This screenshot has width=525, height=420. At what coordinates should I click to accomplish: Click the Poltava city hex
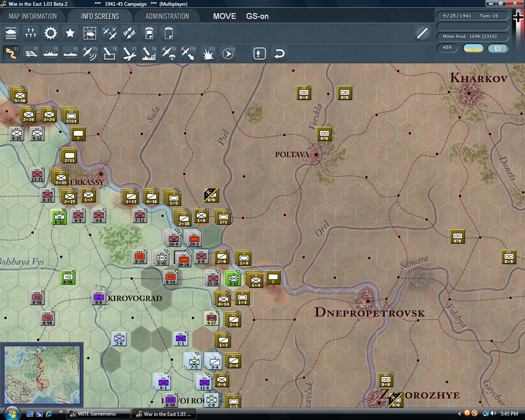pyautogui.click(x=316, y=155)
